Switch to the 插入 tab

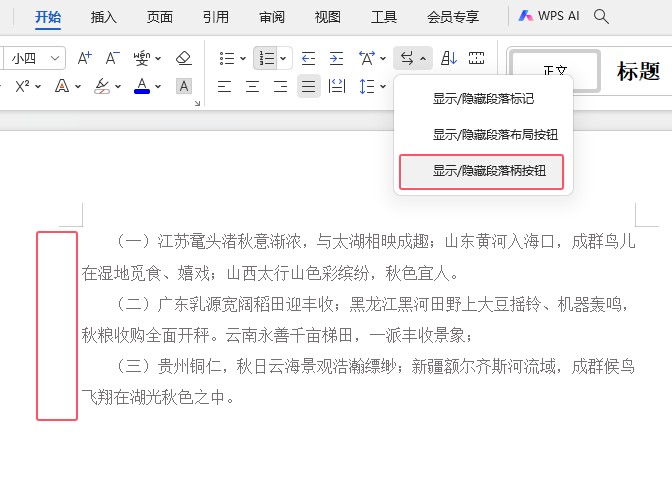103,17
